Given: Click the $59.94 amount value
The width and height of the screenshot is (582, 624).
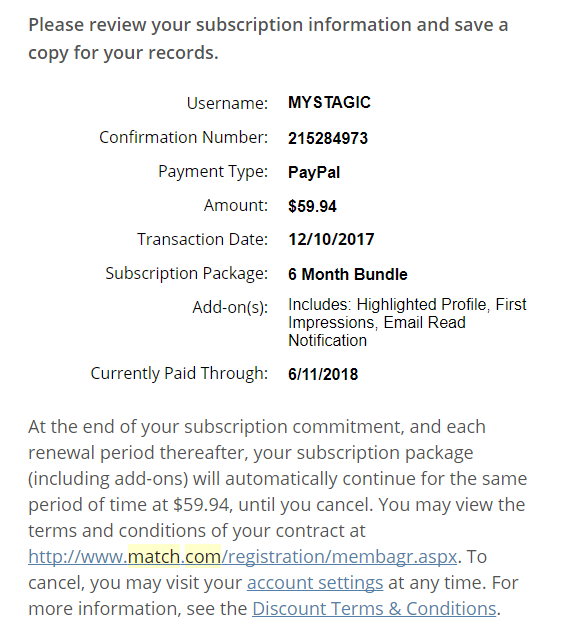Looking at the screenshot, I should click(312, 206).
